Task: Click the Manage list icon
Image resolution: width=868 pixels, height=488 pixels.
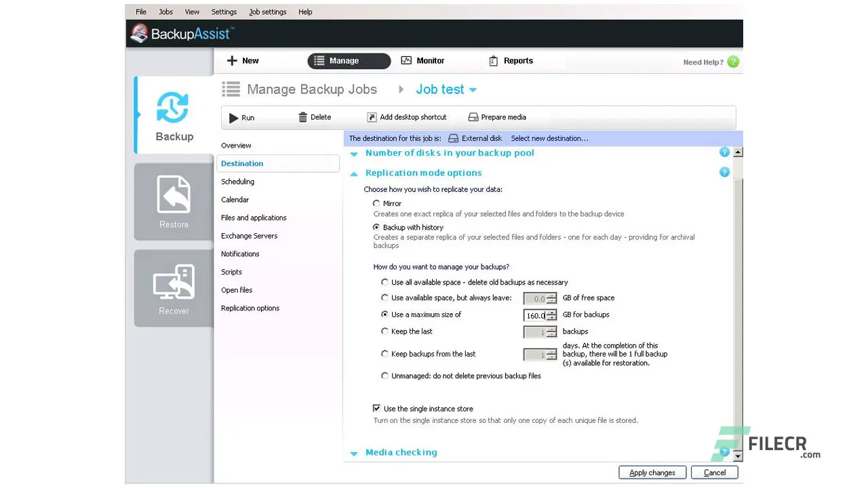Action: [x=319, y=61]
